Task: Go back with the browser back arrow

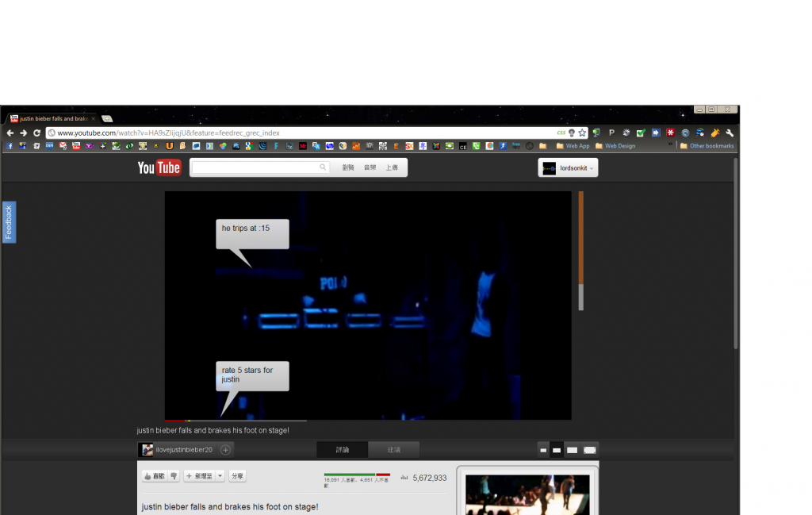Action: coord(10,133)
